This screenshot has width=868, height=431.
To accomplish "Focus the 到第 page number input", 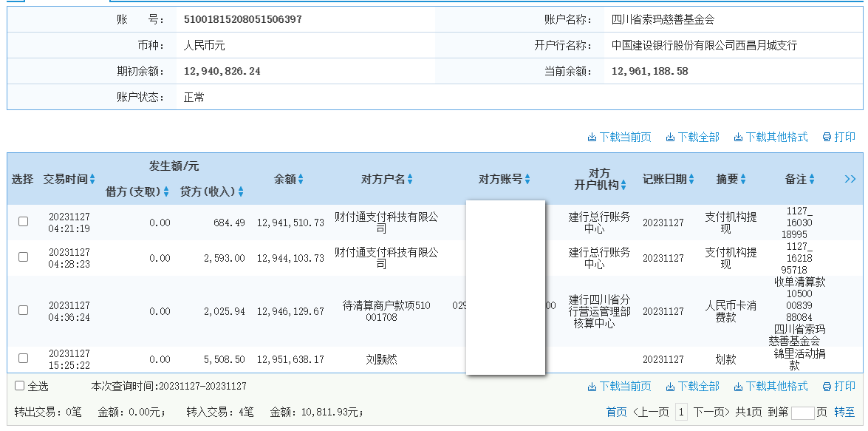I will (803, 413).
